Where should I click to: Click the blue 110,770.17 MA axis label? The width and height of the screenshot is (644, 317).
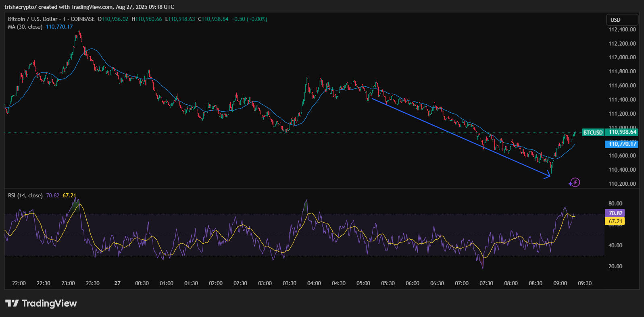point(622,144)
